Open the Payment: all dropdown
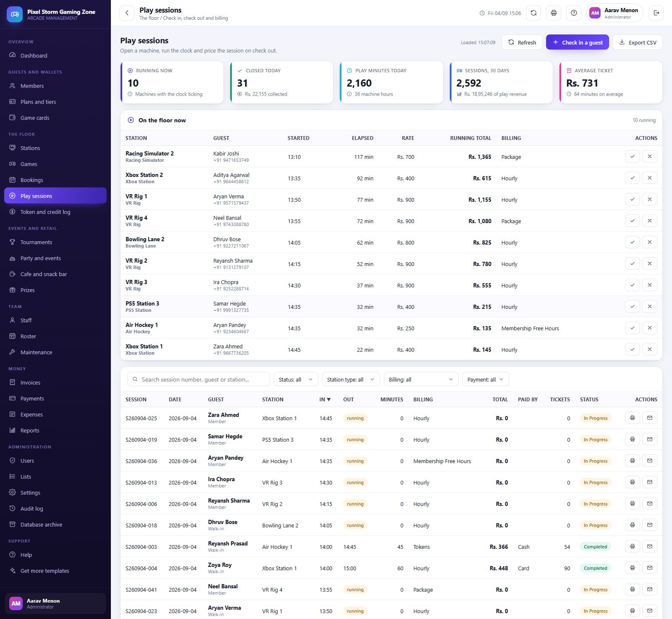 pos(486,379)
